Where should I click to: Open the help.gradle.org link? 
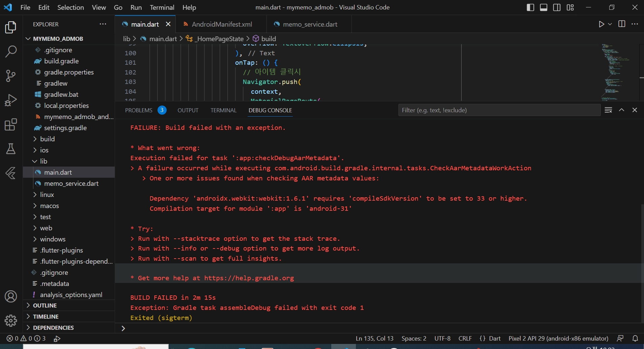coord(249,278)
